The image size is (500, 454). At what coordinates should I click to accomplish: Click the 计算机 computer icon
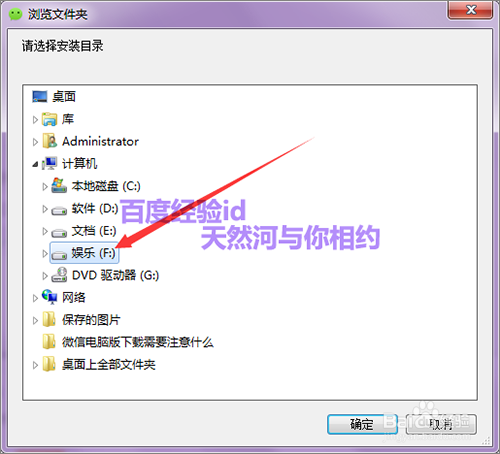(49, 164)
